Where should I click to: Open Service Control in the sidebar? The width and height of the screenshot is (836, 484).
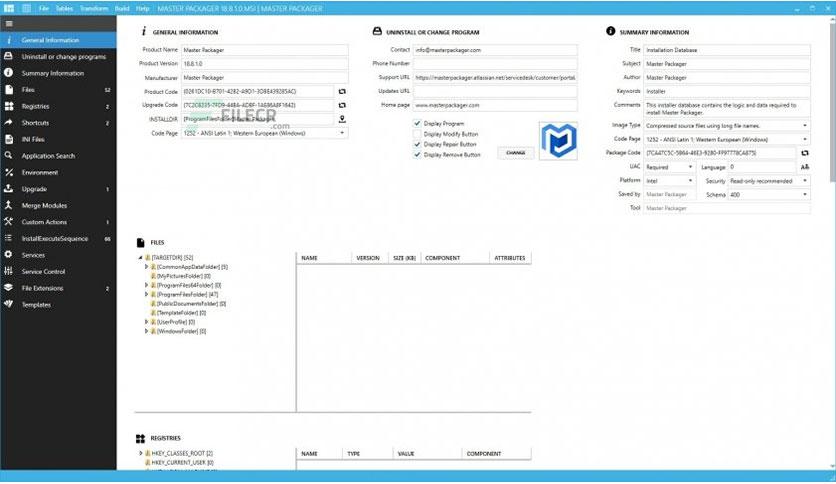[58, 271]
